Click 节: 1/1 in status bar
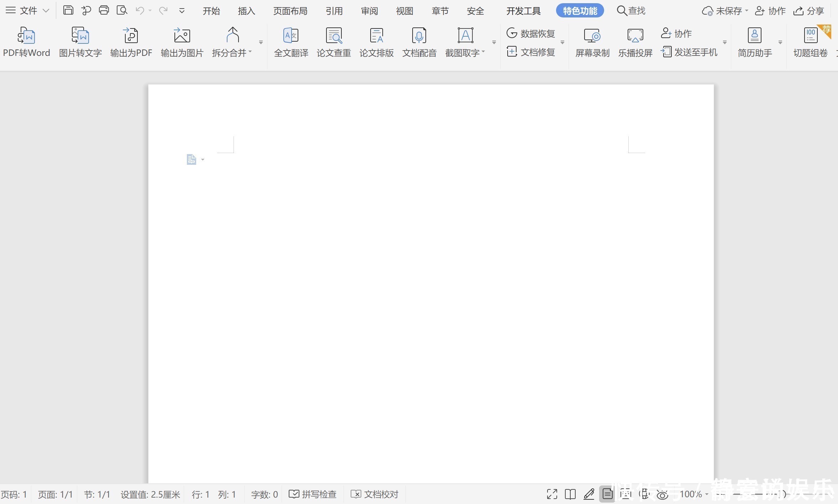The width and height of the screenshot is (838, 504). pos(97,494)
